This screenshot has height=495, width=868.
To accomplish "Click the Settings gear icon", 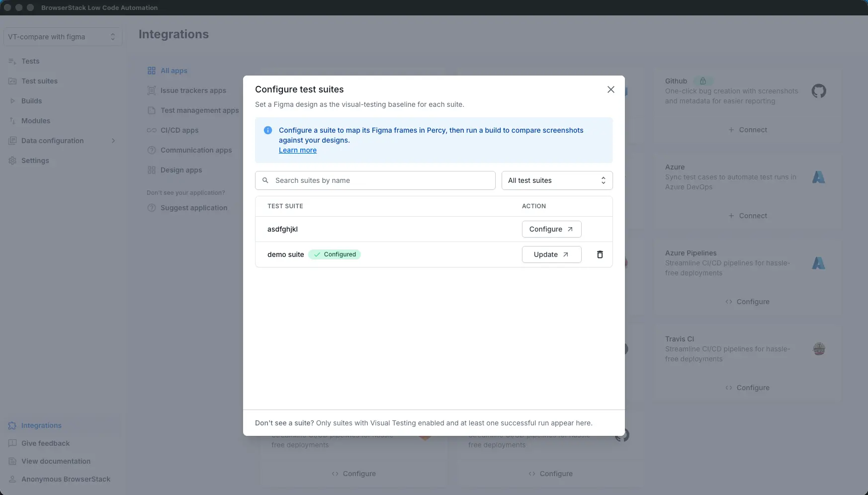I will pyautogui.click(x=12, y=161).
